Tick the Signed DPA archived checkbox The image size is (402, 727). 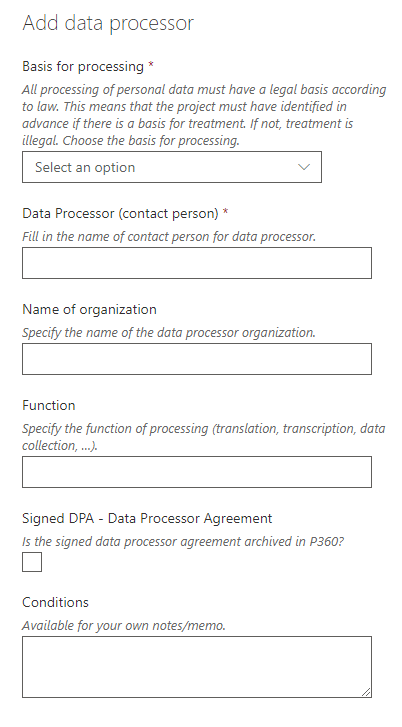[x=32, y=562]
